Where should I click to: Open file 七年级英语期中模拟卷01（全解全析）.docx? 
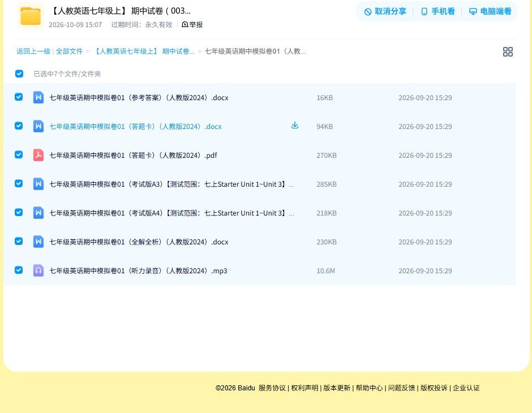tap(139, 242)
